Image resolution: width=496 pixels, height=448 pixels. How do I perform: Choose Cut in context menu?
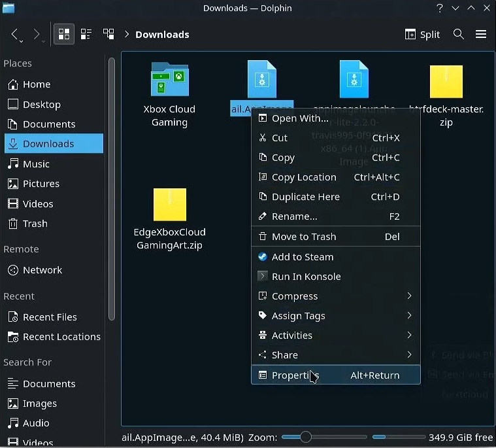[336, 138]
